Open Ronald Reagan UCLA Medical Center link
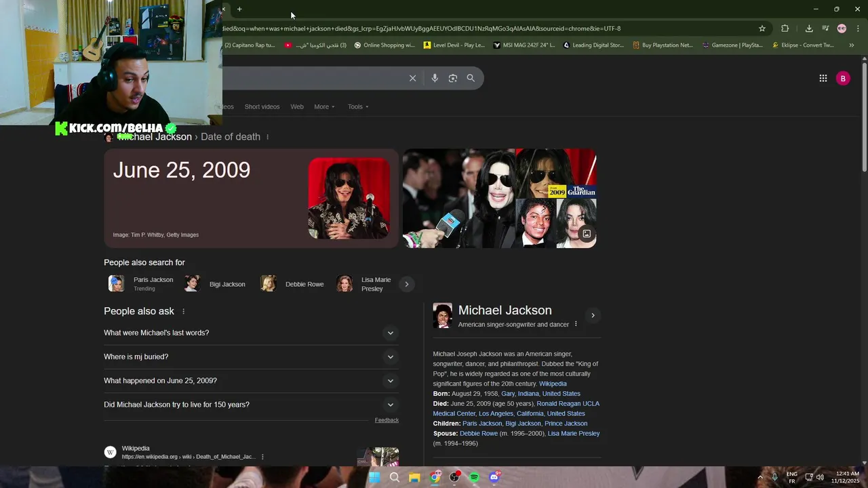This screenshot has width=868, height=488. point(517,409)
